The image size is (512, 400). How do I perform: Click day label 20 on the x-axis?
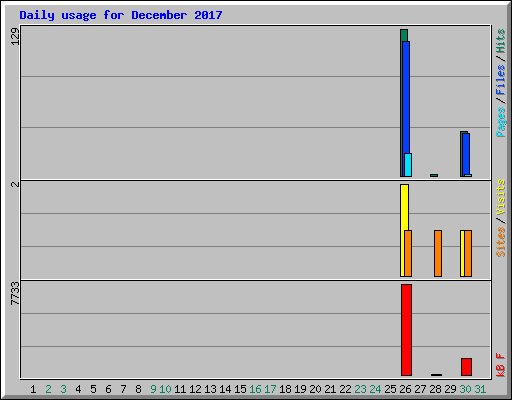pyautogui.click(x=315, y=389)
